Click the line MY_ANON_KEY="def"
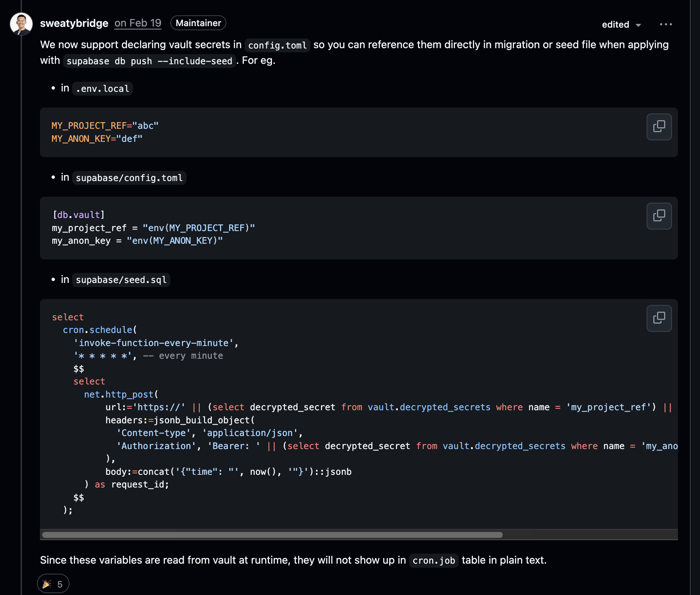 click(x=97, y=139)
